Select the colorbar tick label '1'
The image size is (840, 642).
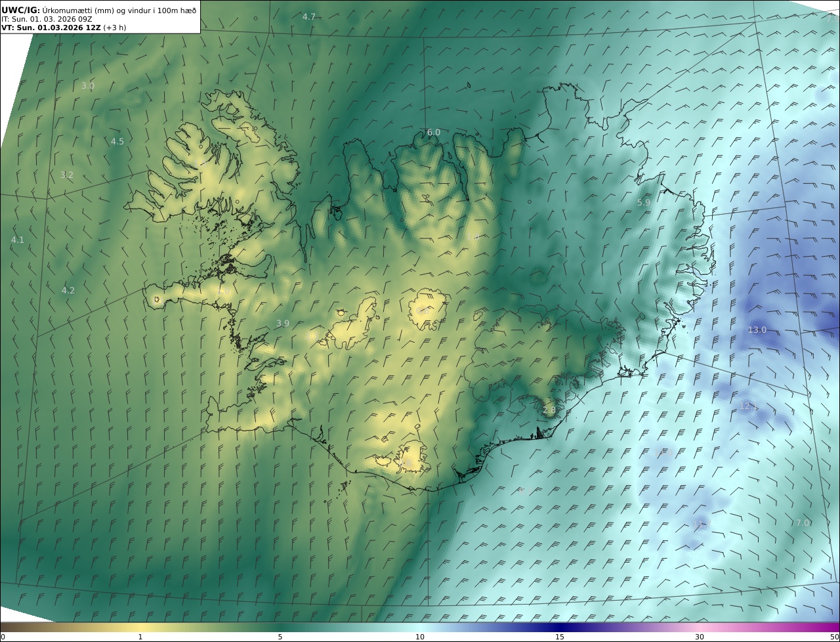click(x=140, y=637)
